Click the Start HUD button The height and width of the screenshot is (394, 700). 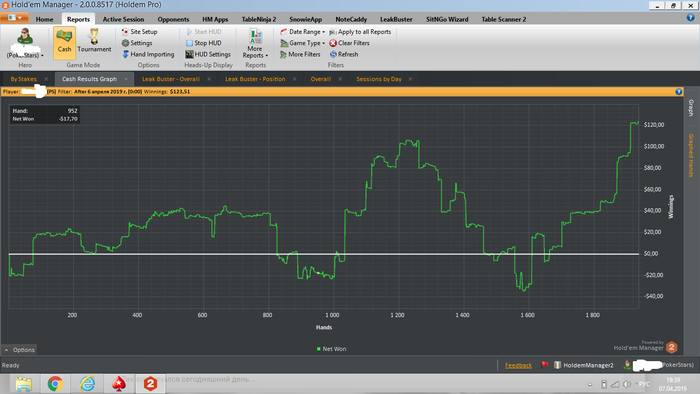[x=204, y=32]
